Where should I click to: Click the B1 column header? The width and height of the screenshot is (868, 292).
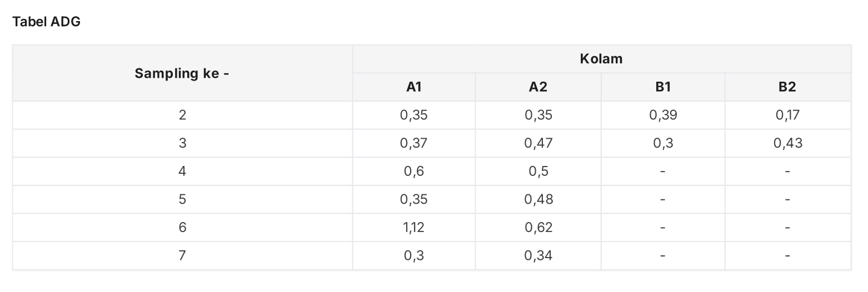(663, 87)
